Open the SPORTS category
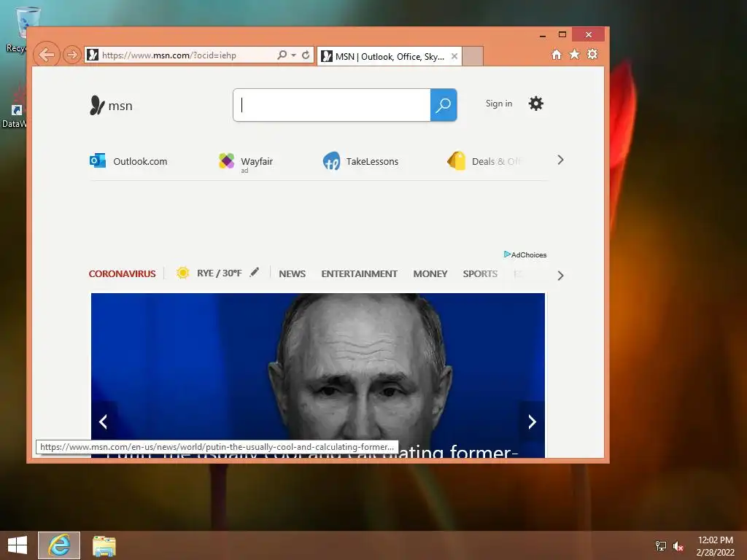The width and height of the screenshot is (747, 560). click(x=480, y=274)
